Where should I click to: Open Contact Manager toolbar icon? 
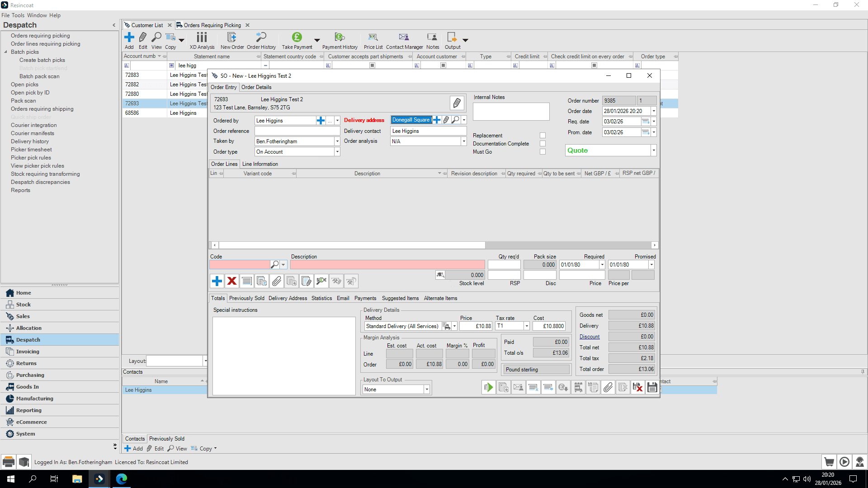[404, 41]
